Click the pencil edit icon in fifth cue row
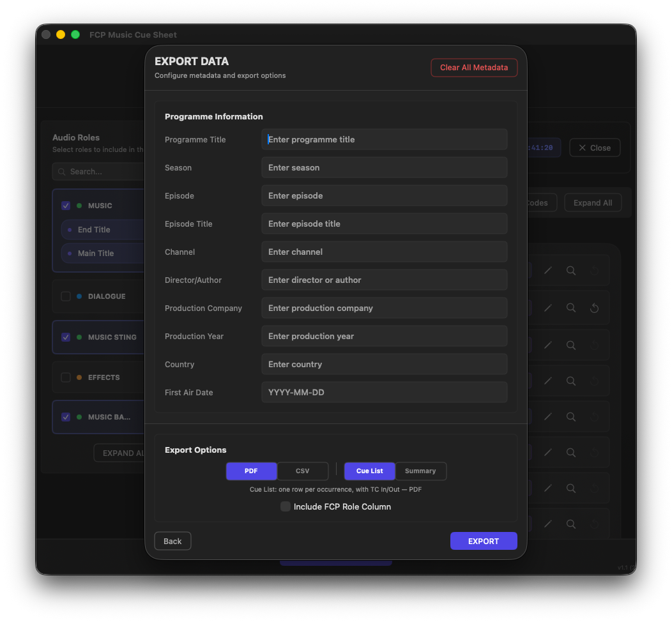This screenshot has height=622, width=672. tap(547, 416)
